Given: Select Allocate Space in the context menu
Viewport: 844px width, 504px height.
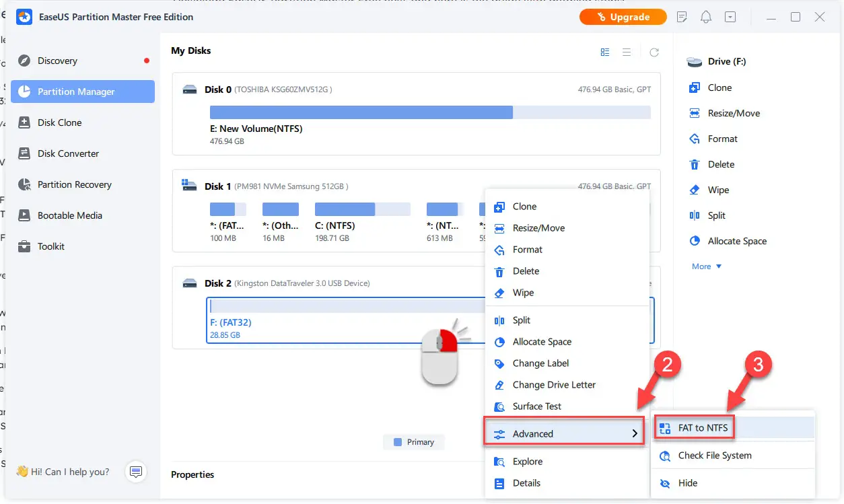Looking at the screenshot, I should pos(567,342).
